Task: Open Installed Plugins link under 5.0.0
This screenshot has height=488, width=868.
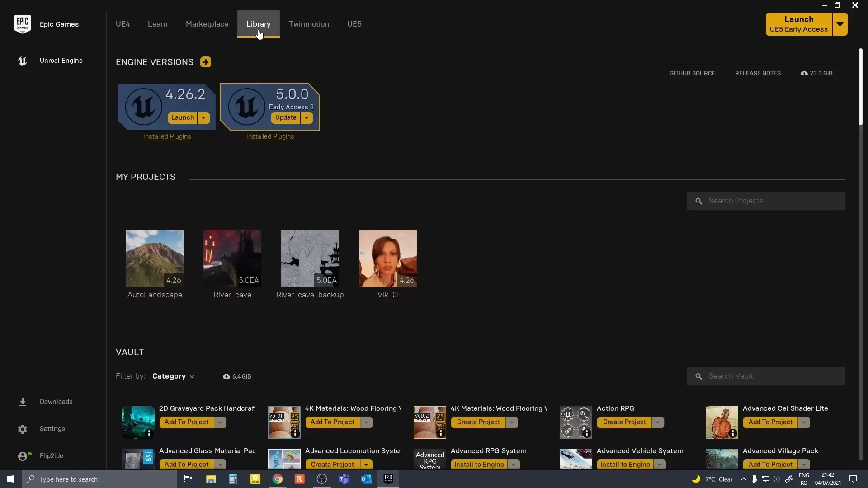Action: tap(270, 136)
